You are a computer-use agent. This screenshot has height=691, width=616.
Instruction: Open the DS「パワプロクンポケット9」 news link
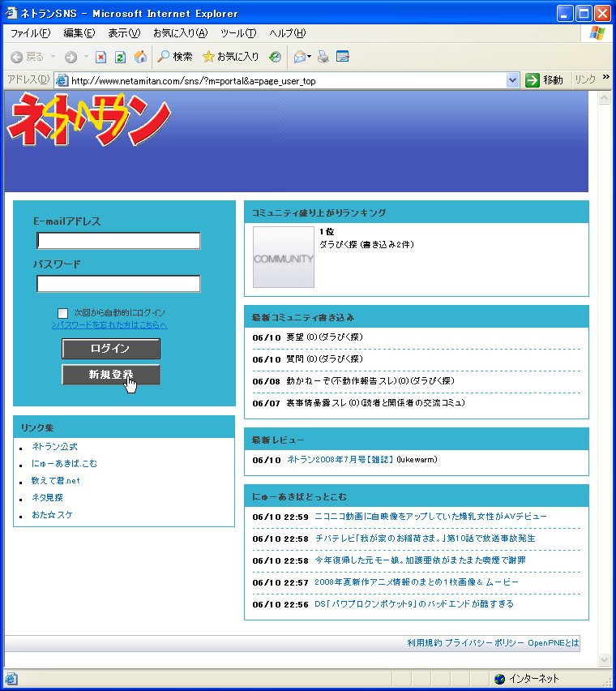414,603
